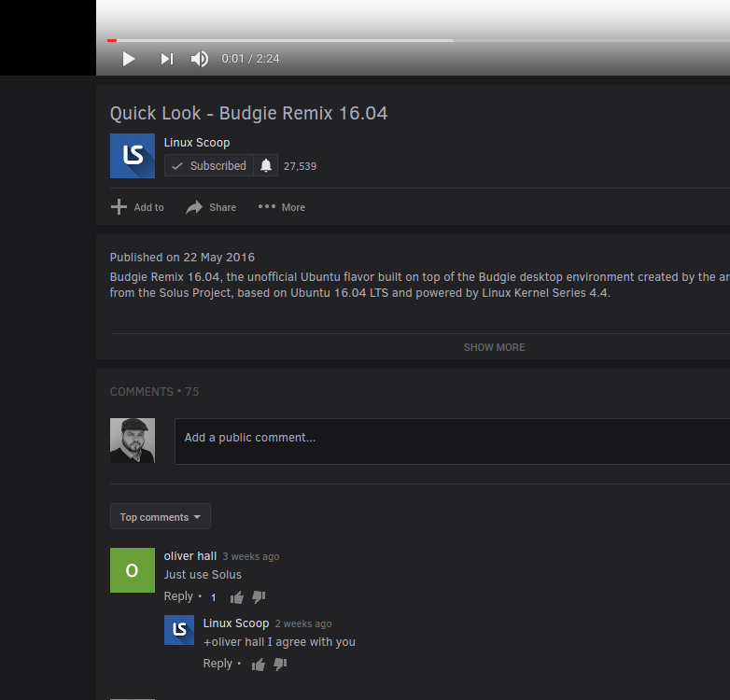Screen dimensions: 730x700
Task: Click the 'Just use Solus' comment text
Action: pos(203,575)
